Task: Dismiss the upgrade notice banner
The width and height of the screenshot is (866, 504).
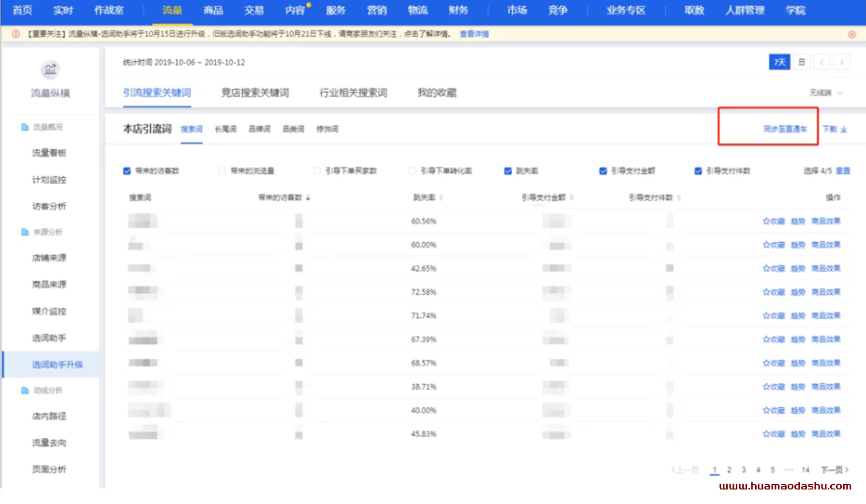Action: pyautogui.click(x=852, y=34)
